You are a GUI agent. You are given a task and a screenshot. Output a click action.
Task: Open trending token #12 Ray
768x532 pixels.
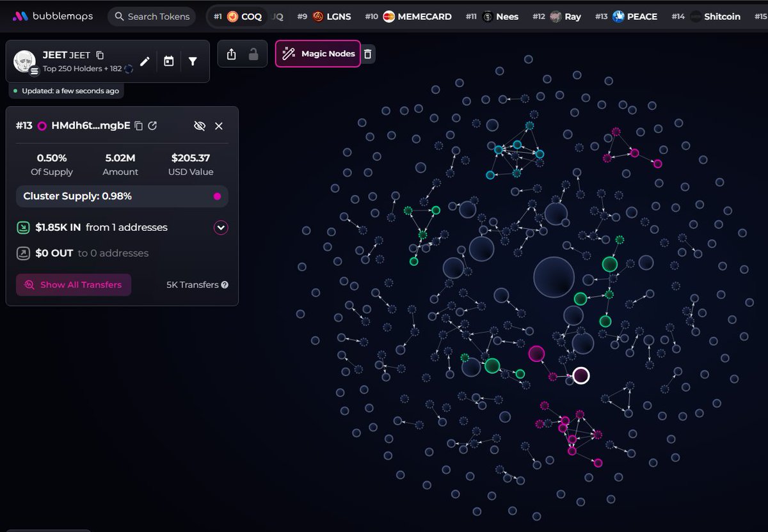pos(556,17)
